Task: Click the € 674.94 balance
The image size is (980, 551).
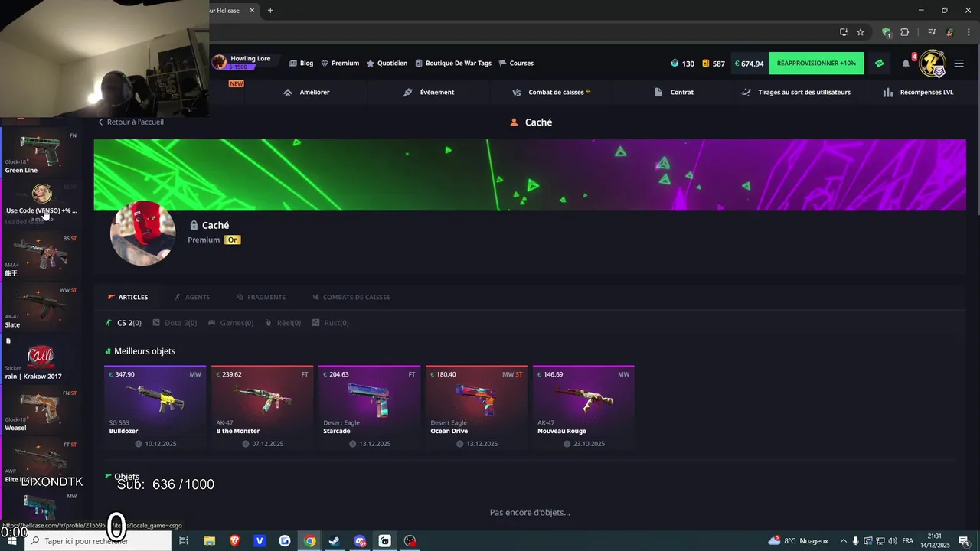Action: pos(749,64)
